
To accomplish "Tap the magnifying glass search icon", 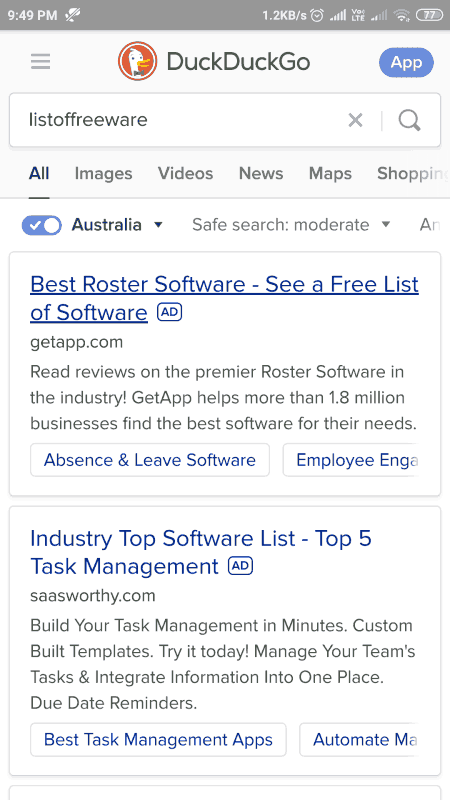I will pyautogui.click(x=410, y=120).
